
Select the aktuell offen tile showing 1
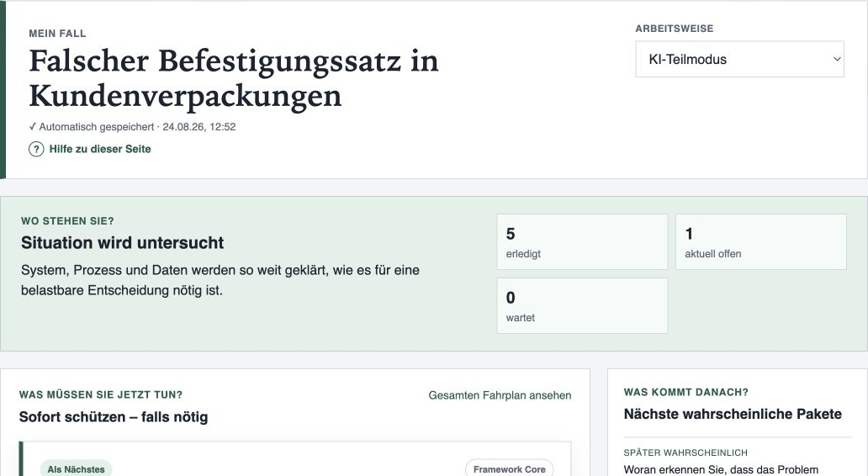pyautogui.click(x=760, y=242)
